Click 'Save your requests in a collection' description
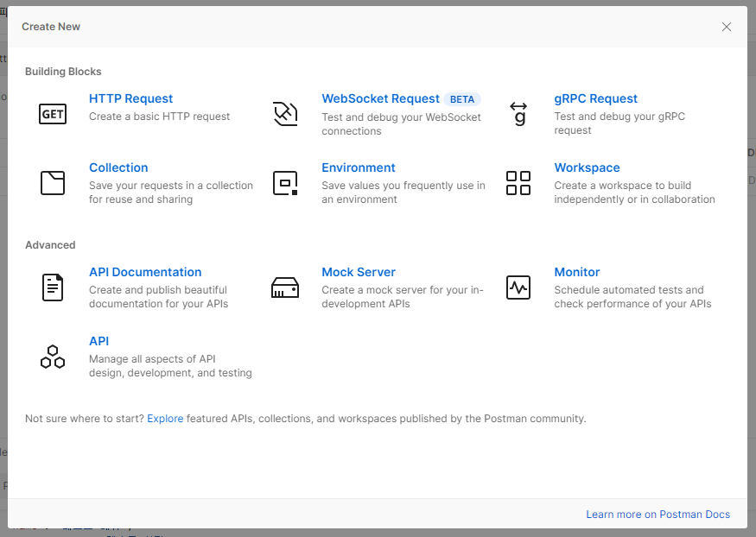Screen dimensions: 756x537 [171, 193]
